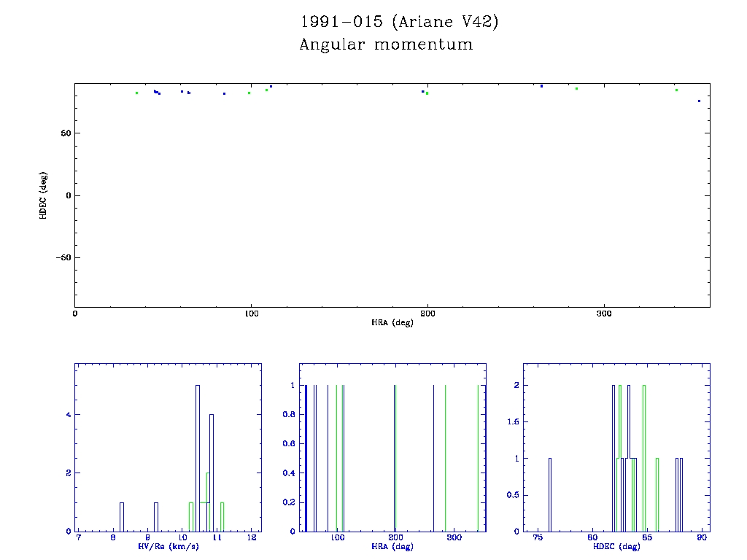Click the "75" tick on the HDEC histogram x-axis
This screenshot has width=747, height=560.
point(538,537)
